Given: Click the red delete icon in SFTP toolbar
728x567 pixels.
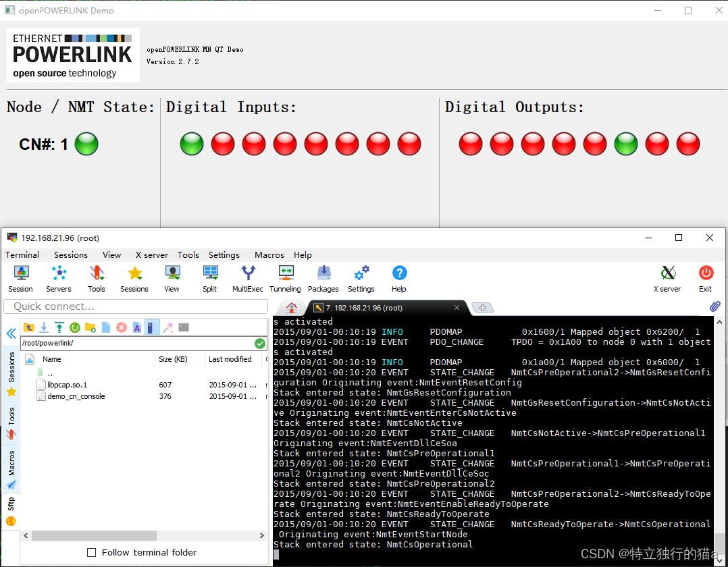Looking at the screenshot, I should [122, 327].
